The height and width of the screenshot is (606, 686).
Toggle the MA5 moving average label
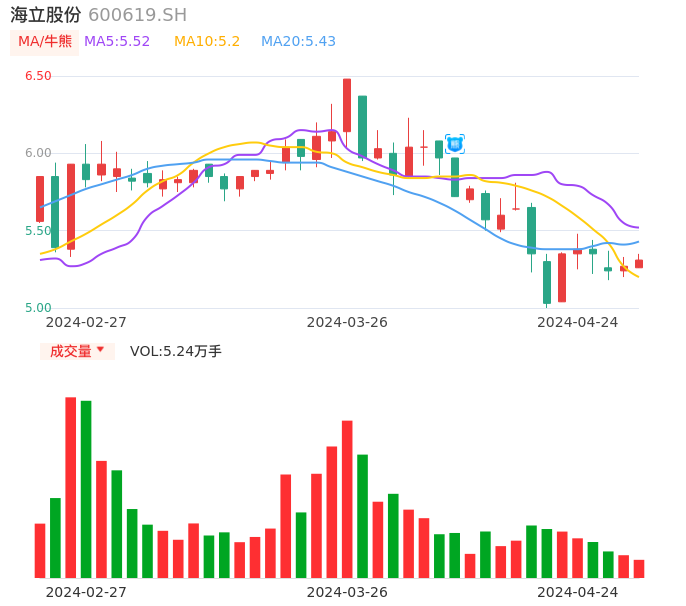(117, 42)
